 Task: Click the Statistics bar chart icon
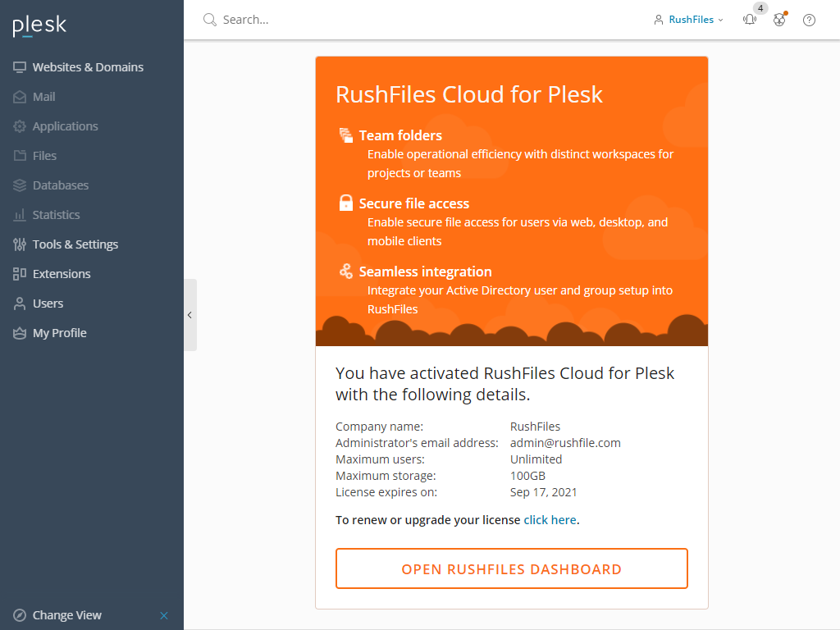click(x=20, y=215)
